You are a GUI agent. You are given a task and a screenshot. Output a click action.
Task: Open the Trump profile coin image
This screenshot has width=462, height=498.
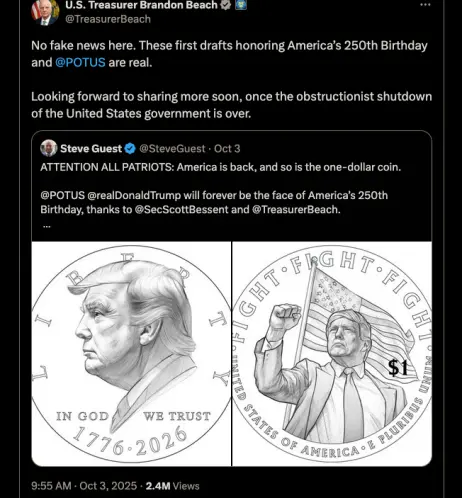click(x=131, y=354)
